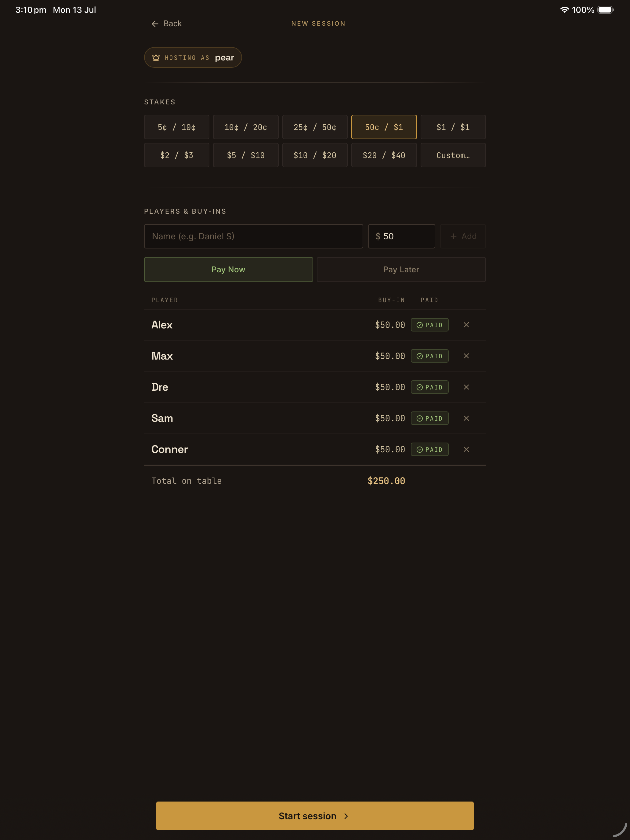The width and height of the screenshot is (630, 840).
Task: Select $10 / $20 stakes
Action: 315,155
